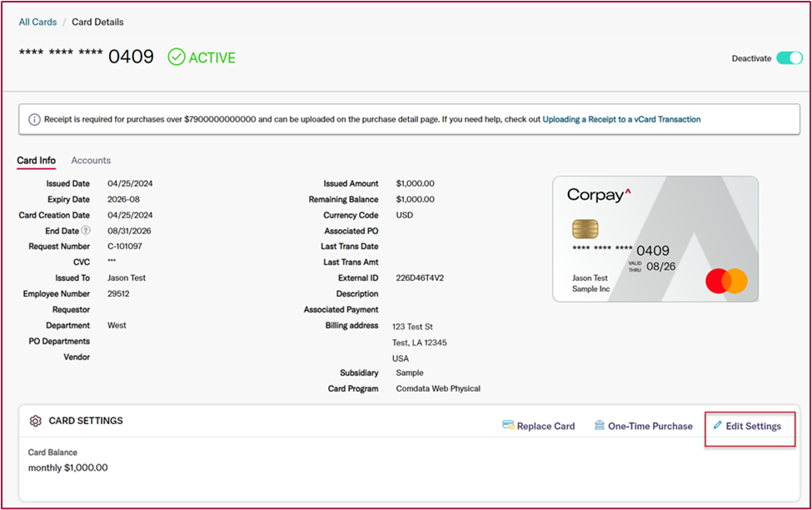812x510 pixels.
Task: Click the monthly $1,000.00 card balance
Action: [67, 467]
